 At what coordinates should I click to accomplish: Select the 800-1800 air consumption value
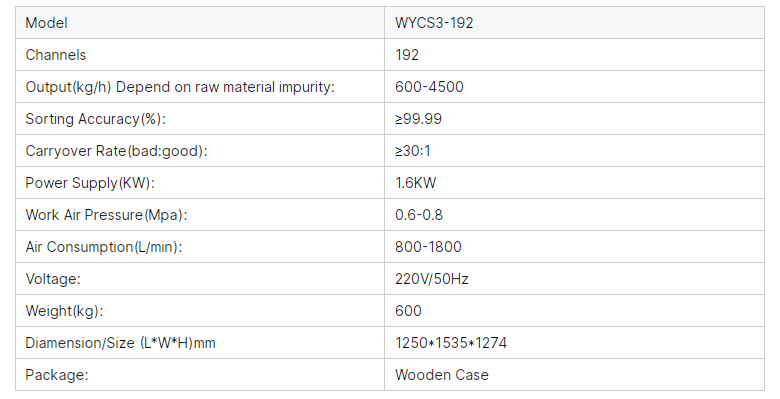click(x=428, y=247)
